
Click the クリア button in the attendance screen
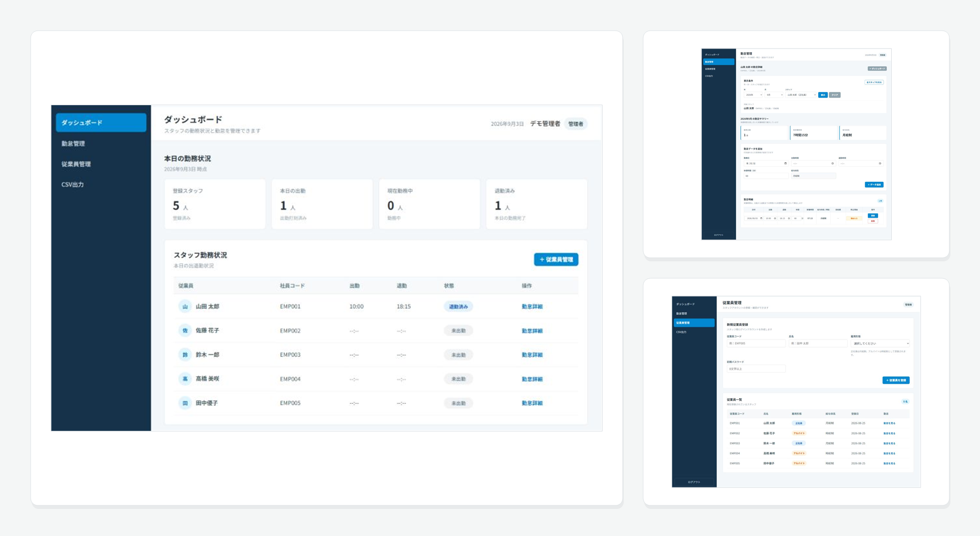[835, 95]
